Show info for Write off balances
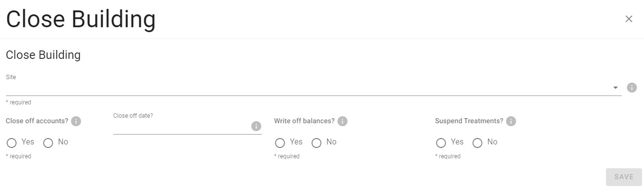The height and width of the screenshot is (190, 644). [343, 121]
